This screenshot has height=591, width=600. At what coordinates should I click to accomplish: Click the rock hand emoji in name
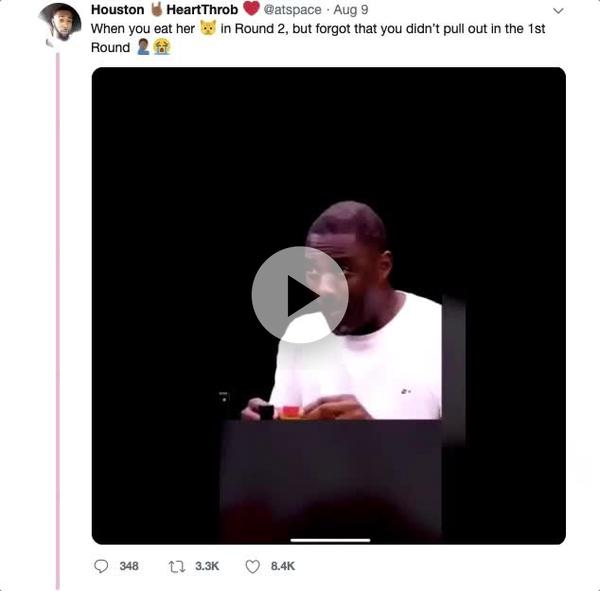click(x=156, y=9)
